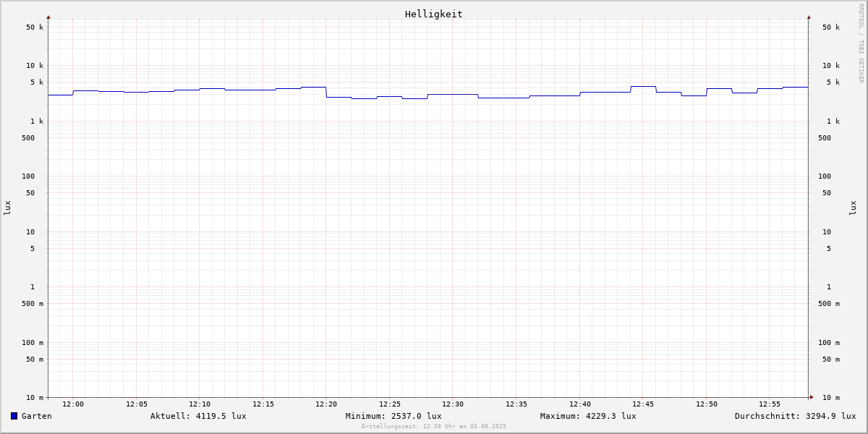The width and height of the screenshot is (868, 434).
Task: Click the blue Garten legend color swatch
Action: point(14,416)
